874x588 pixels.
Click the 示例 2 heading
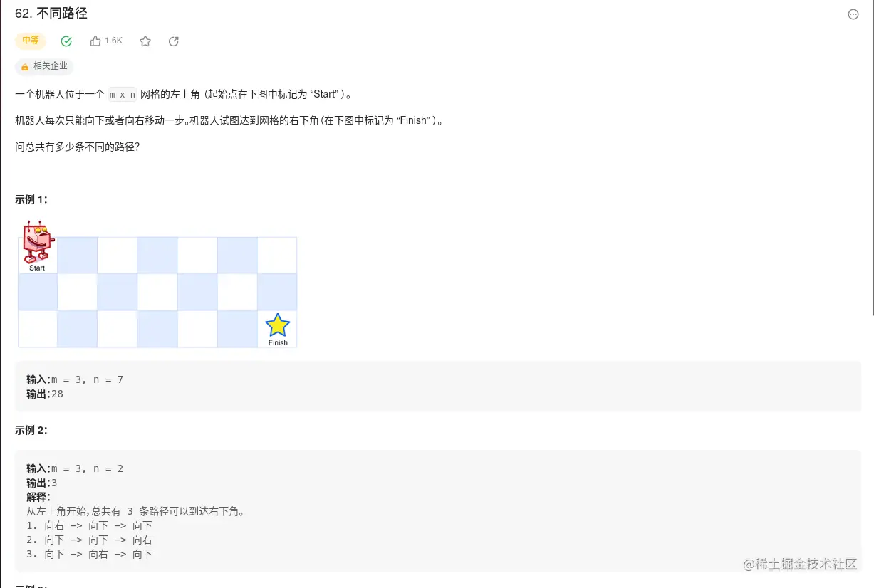click(x=31, y=430)
